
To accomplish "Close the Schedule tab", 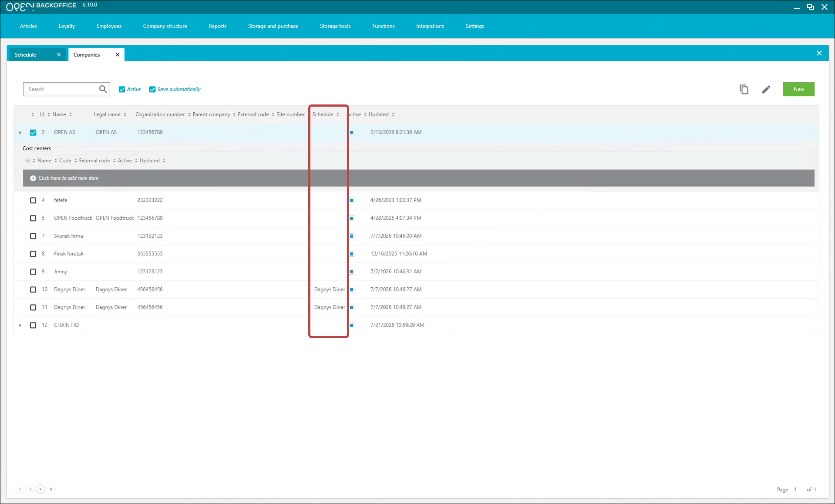I will click(59, 54).
